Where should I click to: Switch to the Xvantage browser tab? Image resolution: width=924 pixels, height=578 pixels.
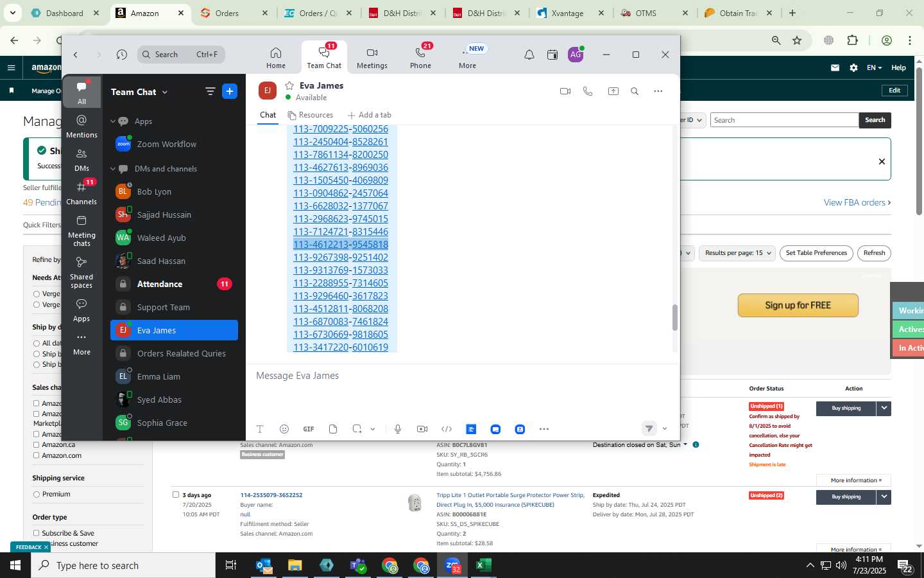pos(570,13)
